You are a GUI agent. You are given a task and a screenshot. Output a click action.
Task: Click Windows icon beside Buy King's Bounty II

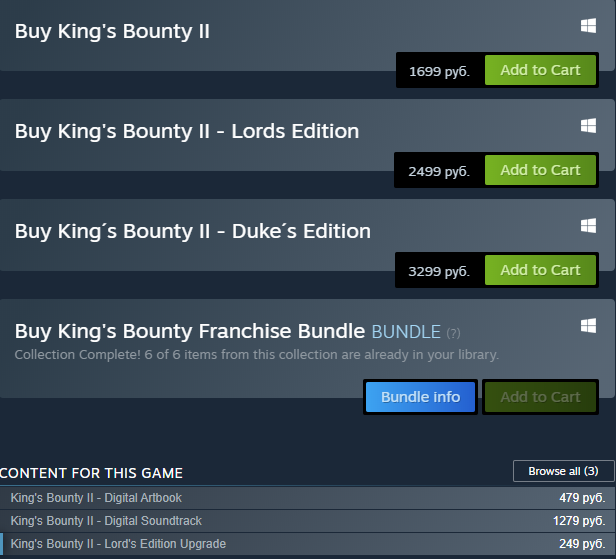(588, 27)
